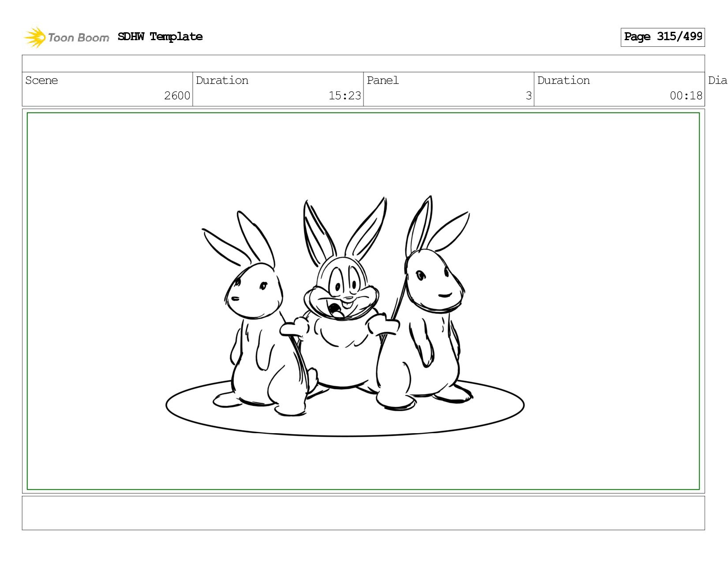Click the Page 315/499 indicator
The height and width of the screenshot is (563, 728).
(x=663, y=37)
